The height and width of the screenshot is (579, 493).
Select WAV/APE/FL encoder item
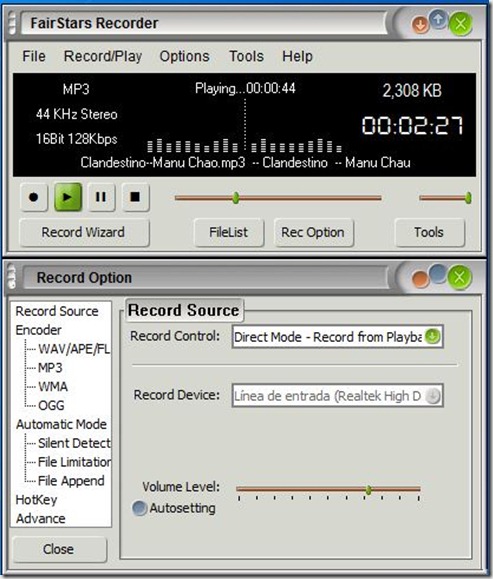[74, 349]
